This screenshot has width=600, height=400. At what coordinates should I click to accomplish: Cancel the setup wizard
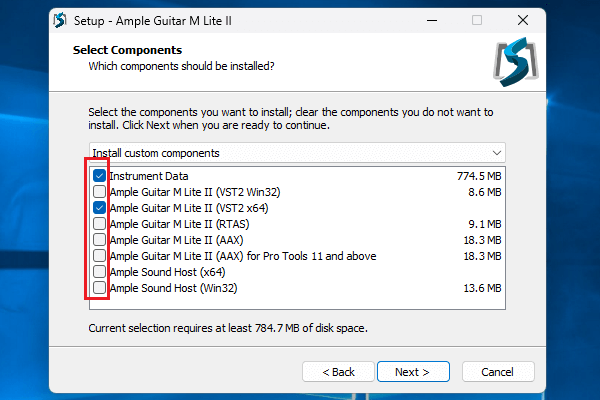[497, 372]
